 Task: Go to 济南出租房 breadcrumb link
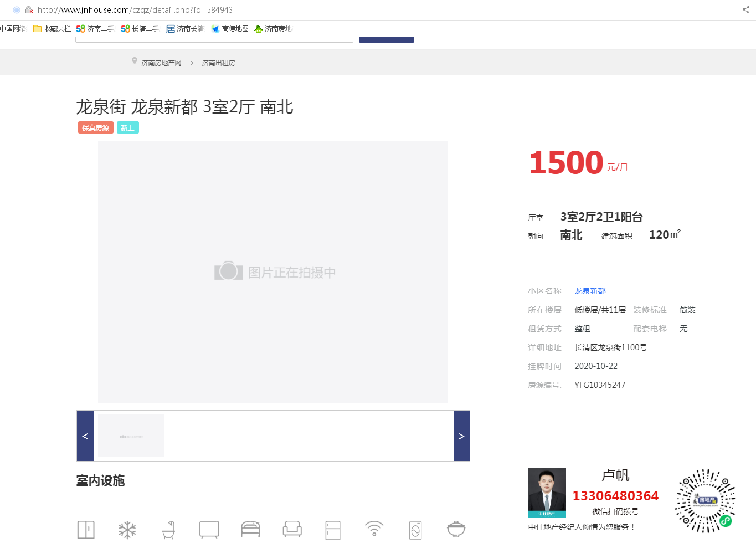[218, 63]
